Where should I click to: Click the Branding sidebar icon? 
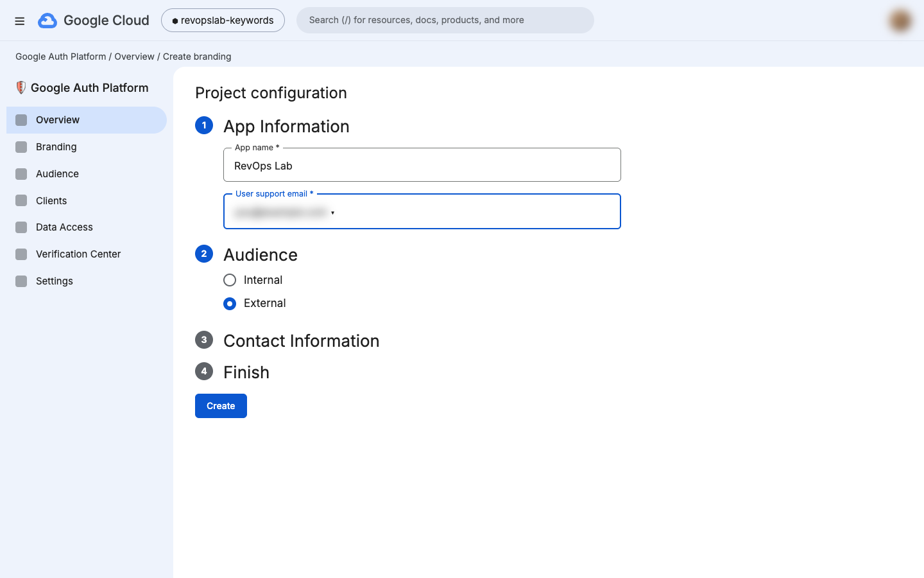click(x=21, y=147)
